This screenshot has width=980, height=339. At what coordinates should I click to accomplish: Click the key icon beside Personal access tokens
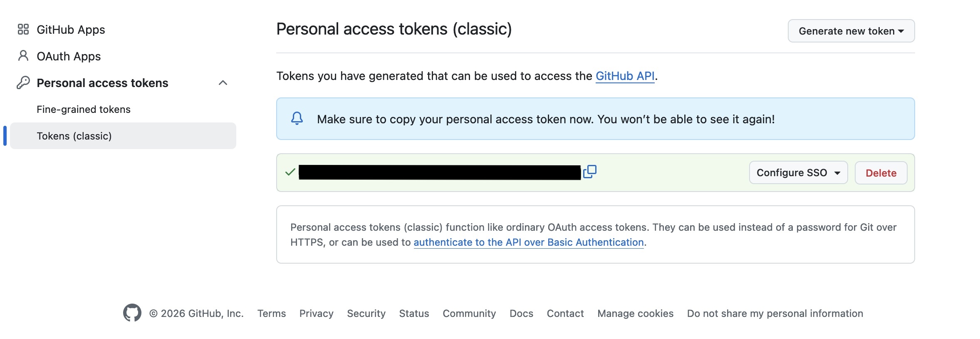(23, 82)
